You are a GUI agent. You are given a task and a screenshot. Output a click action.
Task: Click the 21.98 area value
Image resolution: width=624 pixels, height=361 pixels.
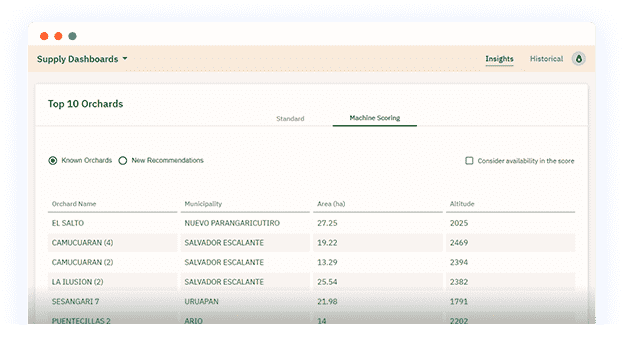pos(327,301)
